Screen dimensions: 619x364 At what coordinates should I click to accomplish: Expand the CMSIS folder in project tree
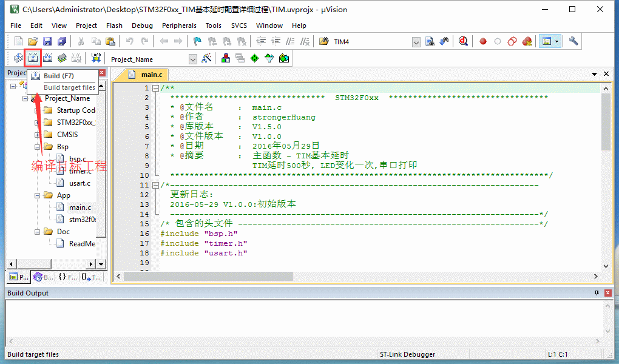(37, 135)
